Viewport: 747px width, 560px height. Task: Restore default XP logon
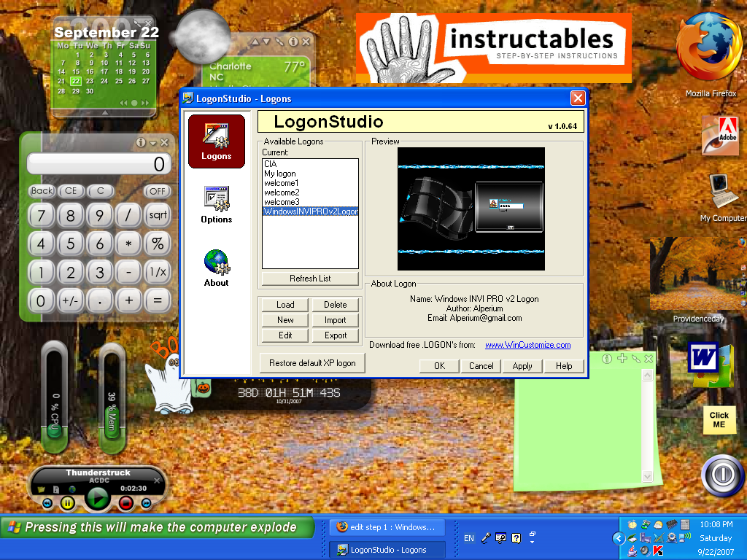pos(312,363)
